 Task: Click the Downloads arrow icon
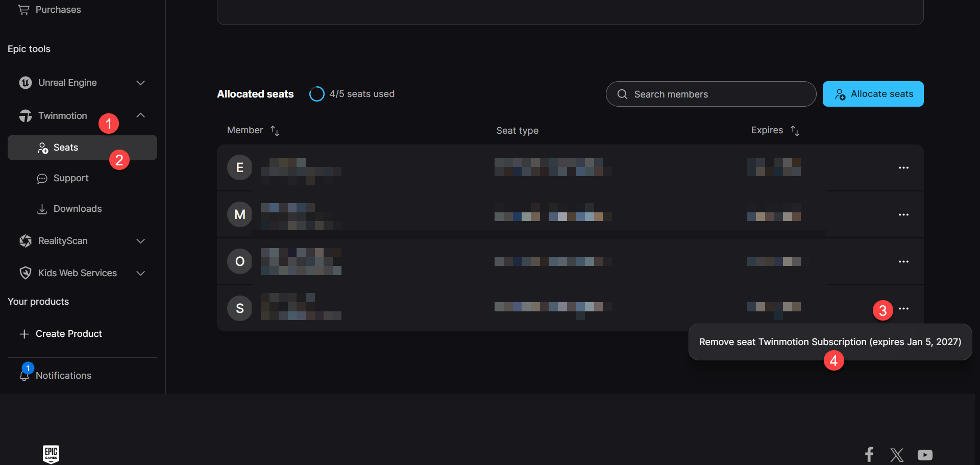coord(42,209)
